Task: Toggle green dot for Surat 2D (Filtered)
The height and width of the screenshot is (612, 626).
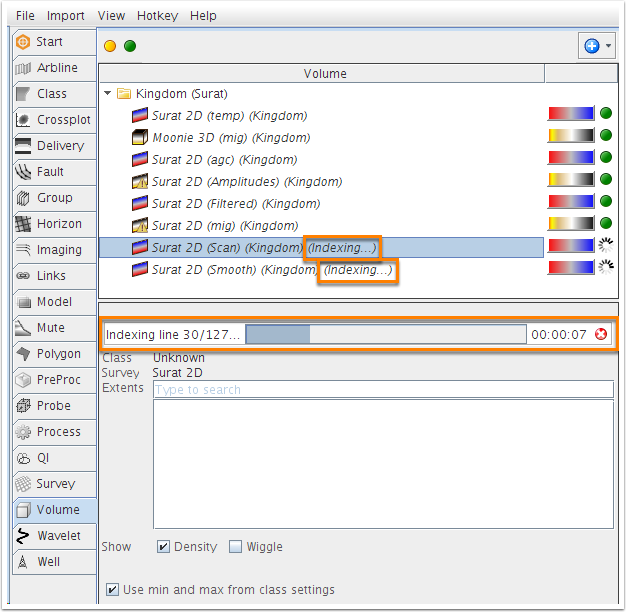Action: point(606,201)
